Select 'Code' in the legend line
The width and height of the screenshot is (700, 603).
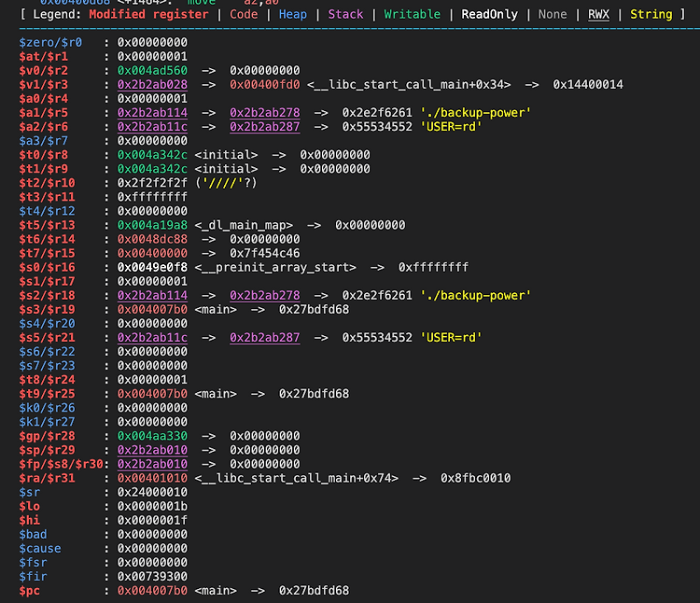[244, 14]
